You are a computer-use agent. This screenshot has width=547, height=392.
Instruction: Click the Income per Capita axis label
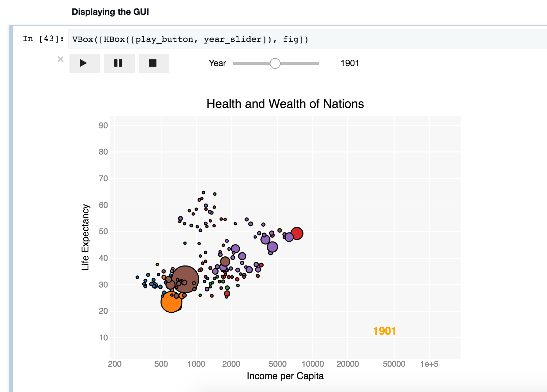(285, 376)
